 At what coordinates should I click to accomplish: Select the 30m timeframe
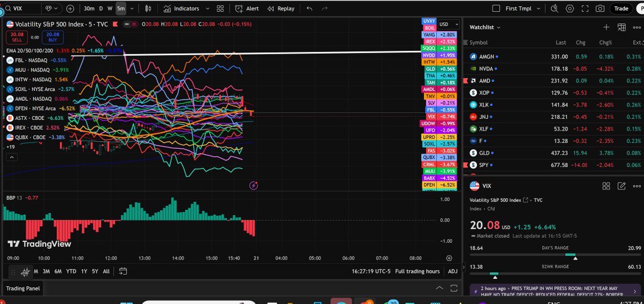(x=89, y=8)
